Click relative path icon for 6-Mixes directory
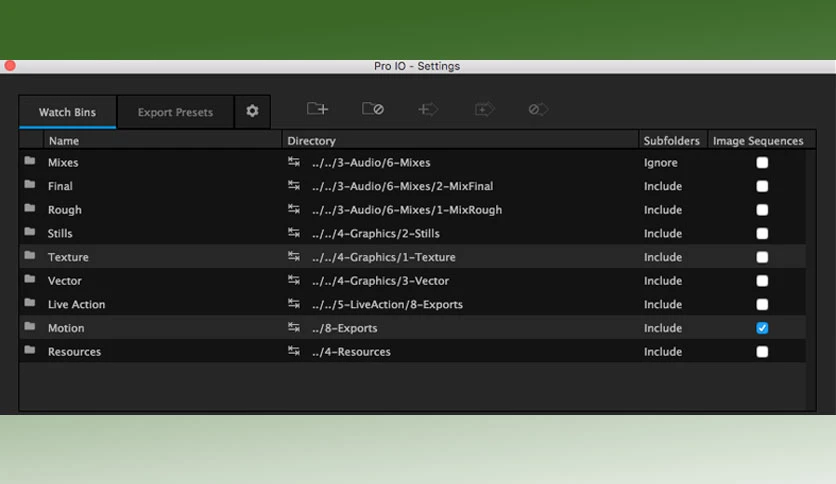 click(x=294, y=162)
